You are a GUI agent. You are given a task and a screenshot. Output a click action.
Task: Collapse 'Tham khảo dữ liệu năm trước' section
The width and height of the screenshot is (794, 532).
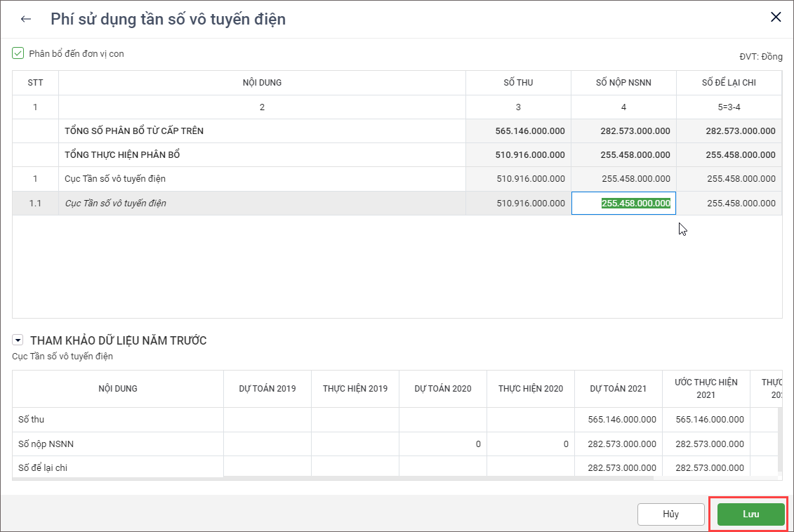(x=18, y=340)
